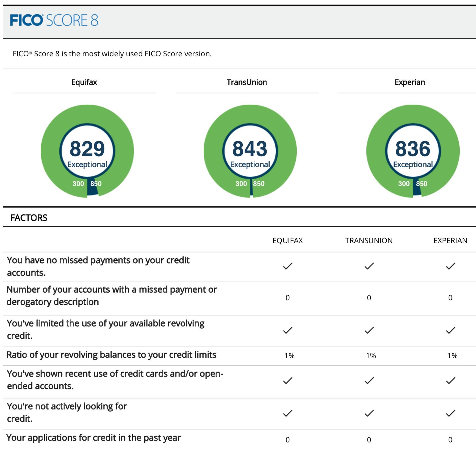Click the 'most widely used FICO Score version' description

[x=112, y=54]
